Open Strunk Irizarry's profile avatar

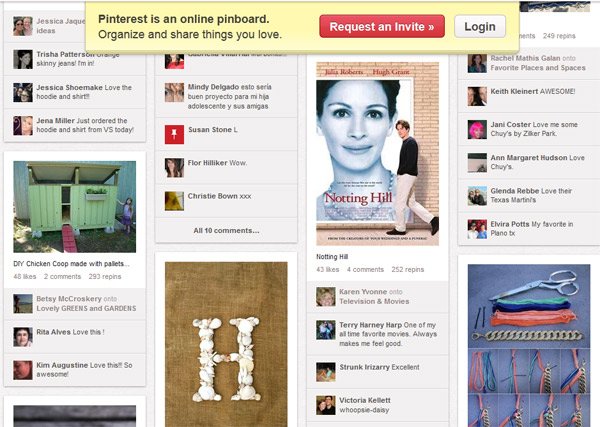pyautogui.click(x=326, y=372)
